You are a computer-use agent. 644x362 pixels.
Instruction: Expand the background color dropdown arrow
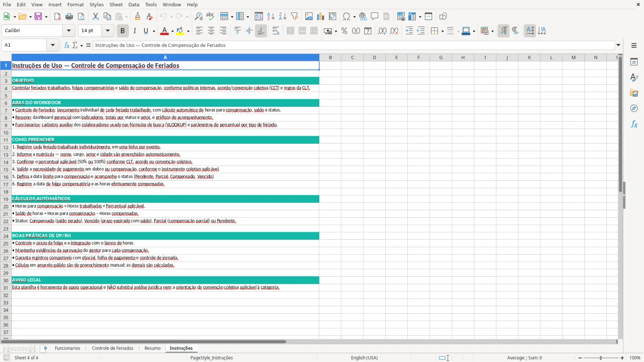tap(188, 31)
